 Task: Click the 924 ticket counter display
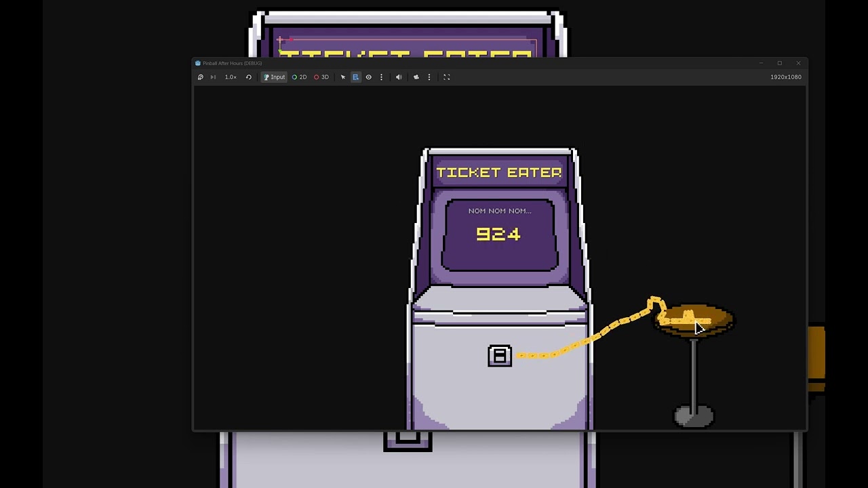[x=498, y=235]
